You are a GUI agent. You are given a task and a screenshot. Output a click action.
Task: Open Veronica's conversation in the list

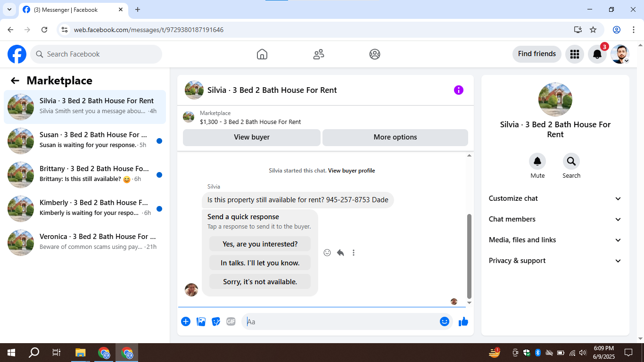pos(85,243)
